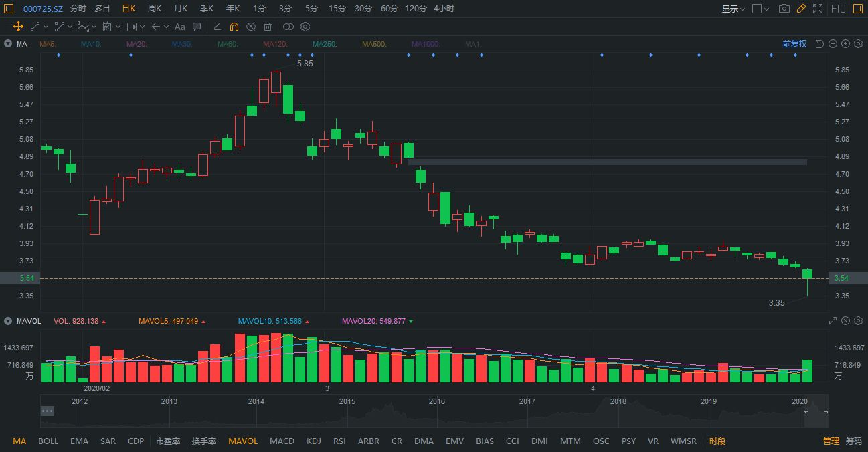This screenshot has width=868, height=452.
Task: Toggle the right sidebar panel icon
Action: 859,9
